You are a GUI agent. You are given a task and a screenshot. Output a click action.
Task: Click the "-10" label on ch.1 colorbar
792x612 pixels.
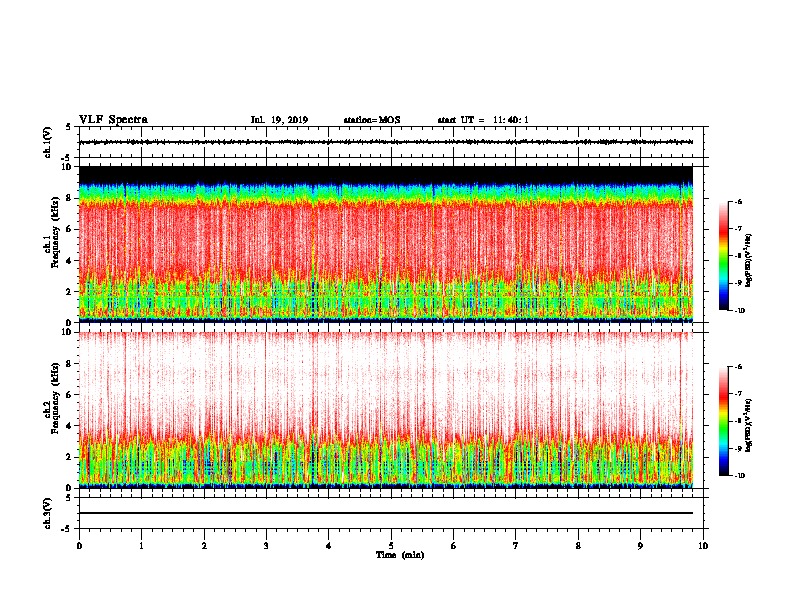(x=739, y=311)
